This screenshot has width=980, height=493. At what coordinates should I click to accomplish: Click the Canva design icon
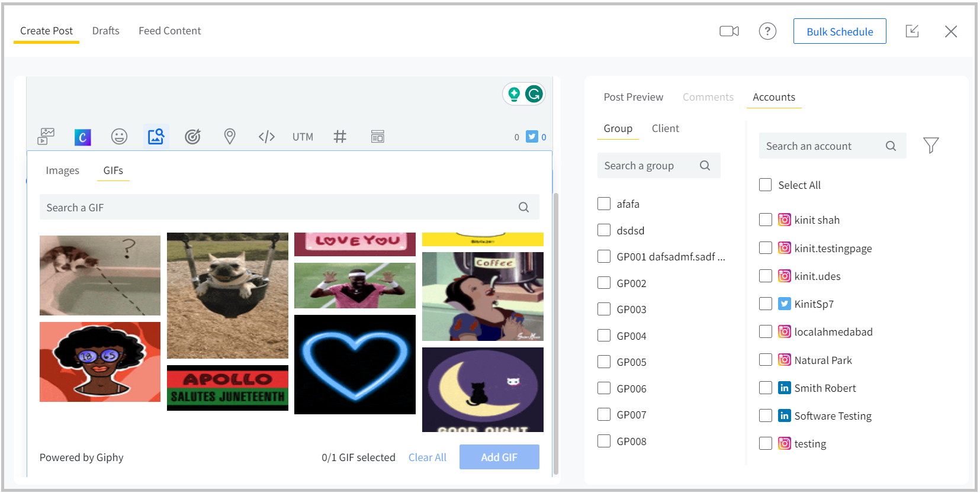[x=82, y=137]
